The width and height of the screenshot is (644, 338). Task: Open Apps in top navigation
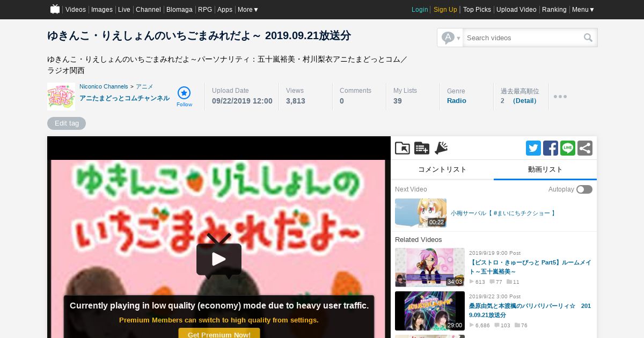(x=225, y=10)
